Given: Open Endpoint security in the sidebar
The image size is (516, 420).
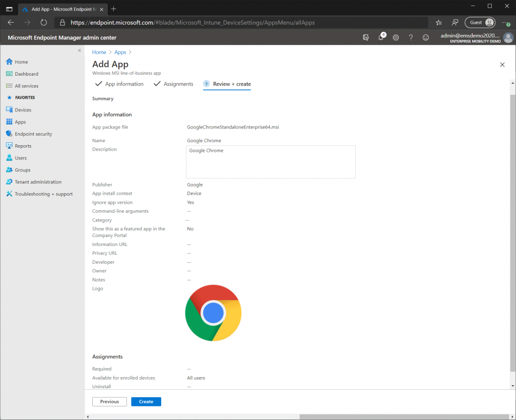Looking at the screenshot, I should coord(29,134).
